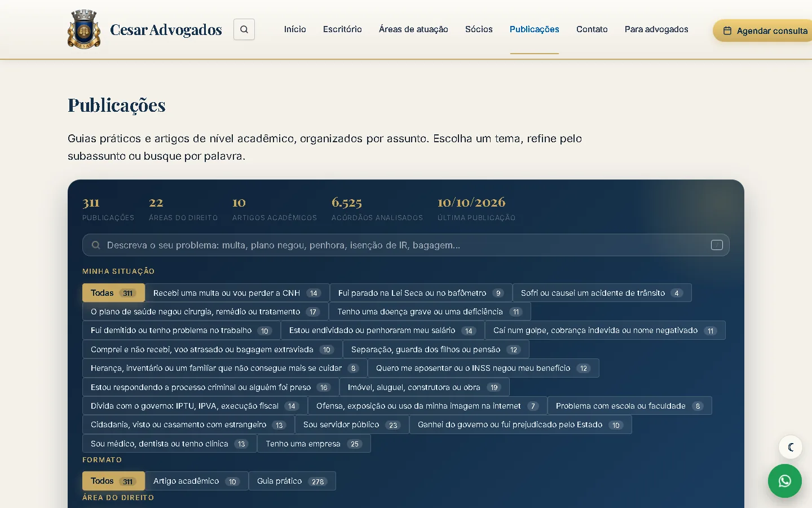Viewport: 812px width, 508px height.
Task: Choose 'Ganhei do governo ou fui prejudicado'
Action: 520,424
